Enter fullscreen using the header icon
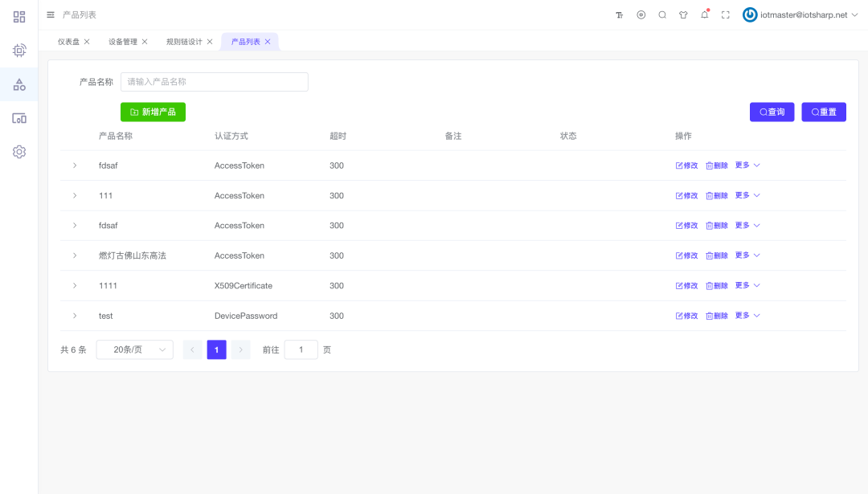 click(726, 14)
